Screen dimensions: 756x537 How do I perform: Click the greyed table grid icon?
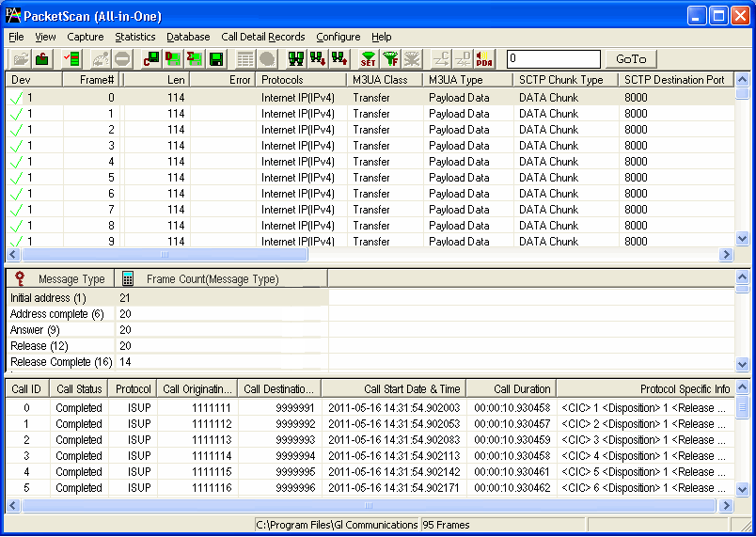(x=244, y=59)
